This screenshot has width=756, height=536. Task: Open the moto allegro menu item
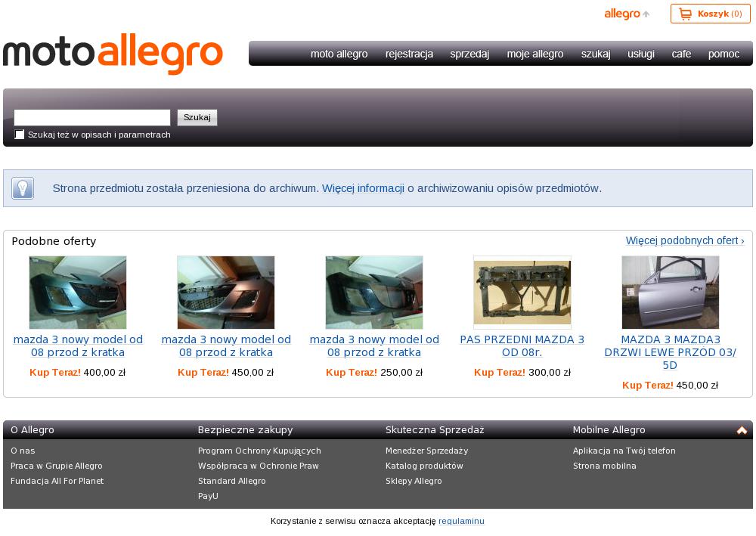tap(339, 54)
